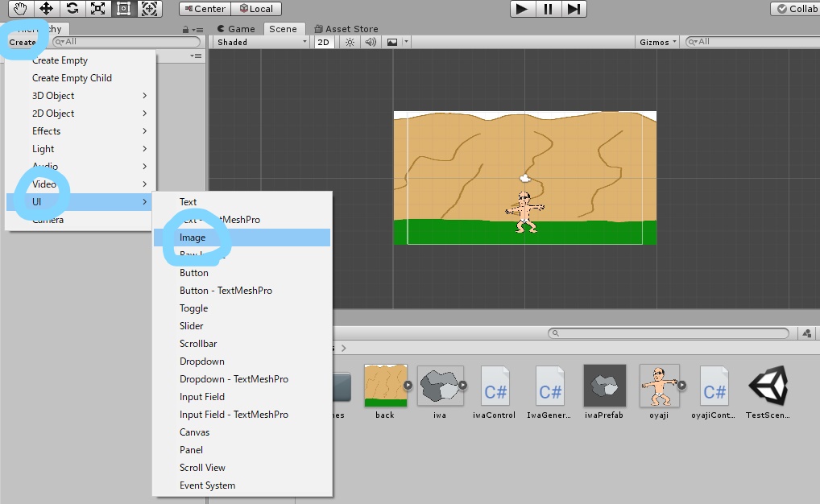The height and width of the screenshot is (504, 820).
Task: Open the Gizmos dropdown
Action: 658,42
